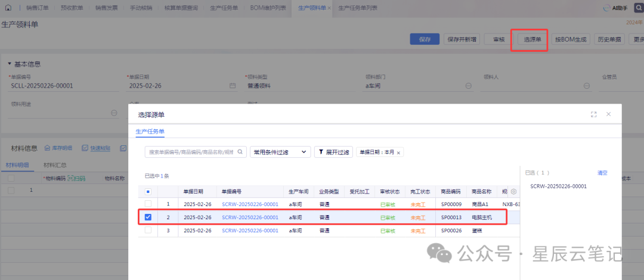The height and width of the screenshot is (280, 644).
Task: Click 完工状态 column header
Action: [x=420, y=191]
